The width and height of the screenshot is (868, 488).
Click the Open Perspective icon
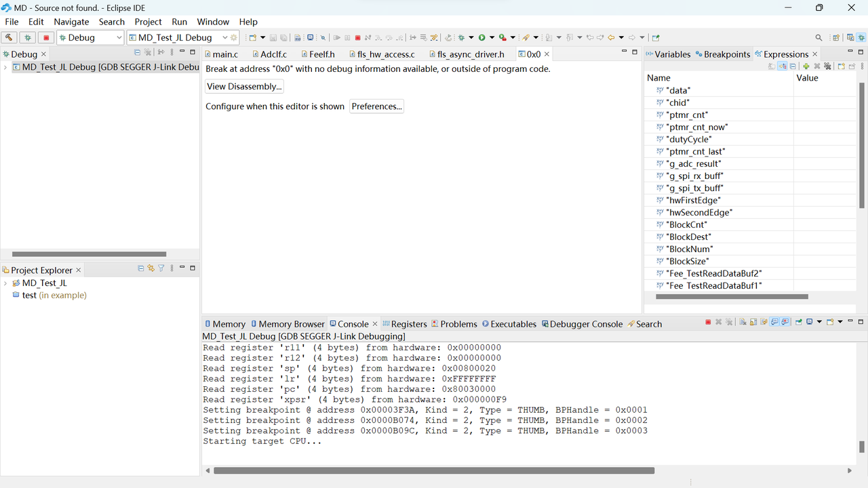836,37
